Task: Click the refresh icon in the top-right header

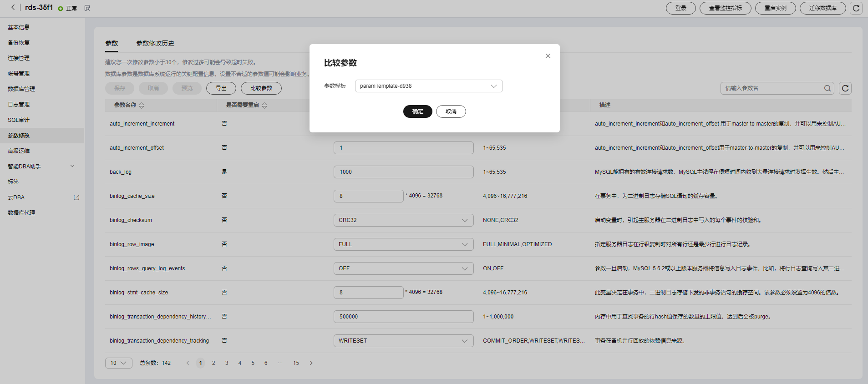Action: coord(856,8)
